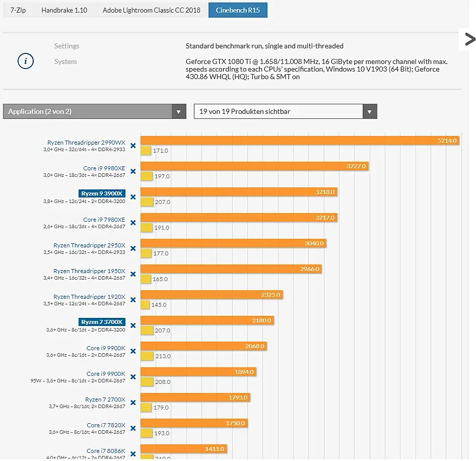Click the highlighted Ryzen 9 3900X label

click(102, 193)
